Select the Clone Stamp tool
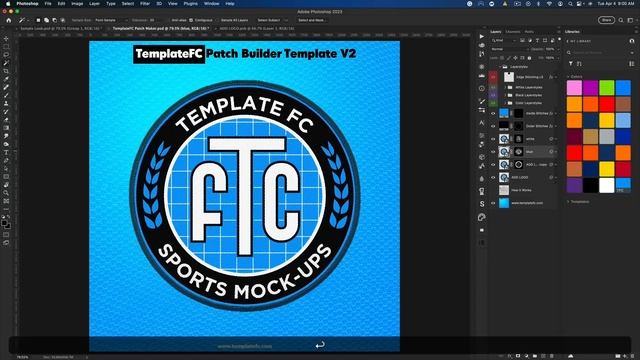640x360 pixels. coord(6,104)
